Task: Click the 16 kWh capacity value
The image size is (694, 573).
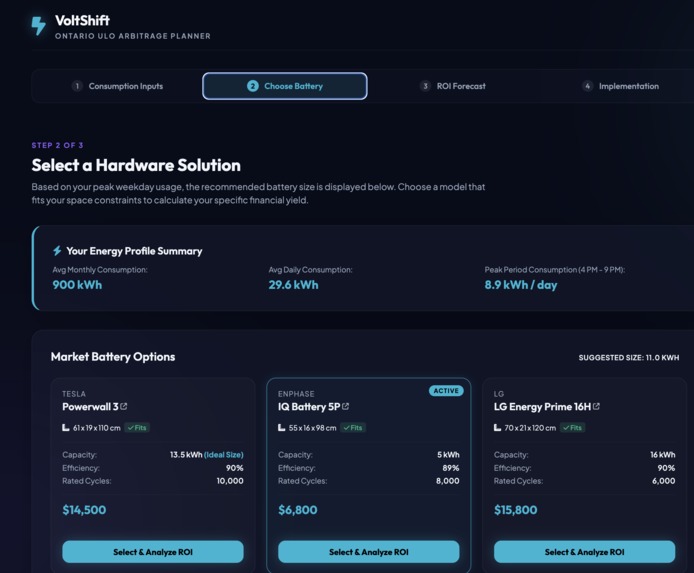Action: coord(663,454)
